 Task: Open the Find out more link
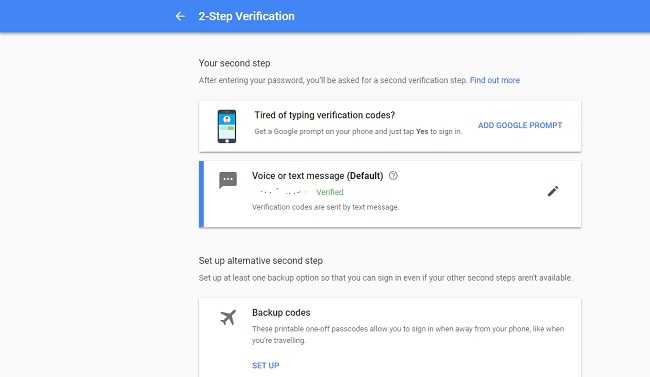click(x=495, y=80)
